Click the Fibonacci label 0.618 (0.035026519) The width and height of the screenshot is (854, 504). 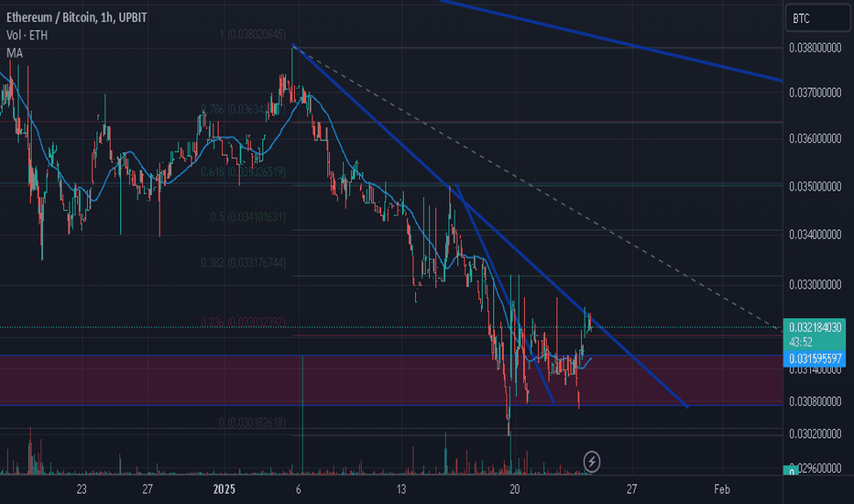(243, 172)
